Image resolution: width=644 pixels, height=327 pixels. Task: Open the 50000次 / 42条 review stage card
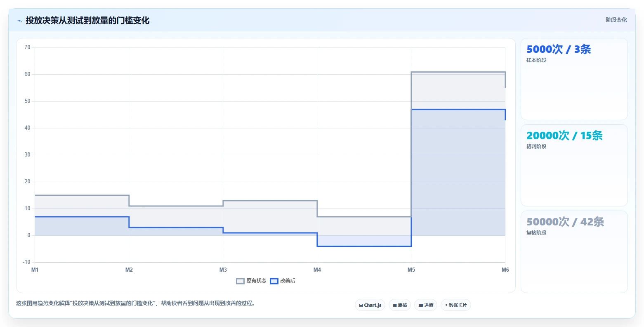(x=574, y=252)
